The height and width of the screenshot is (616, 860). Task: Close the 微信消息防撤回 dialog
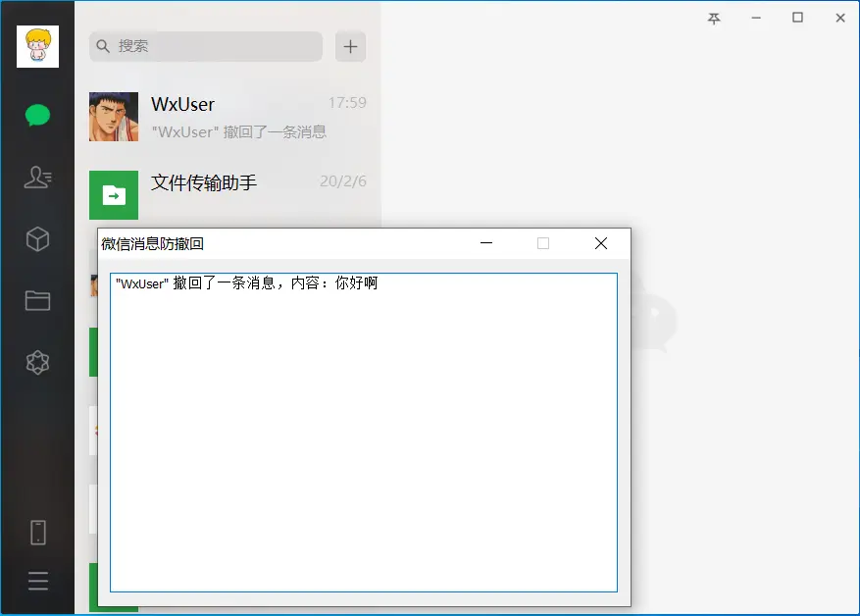pyautogui.click(x=600, y=243)
